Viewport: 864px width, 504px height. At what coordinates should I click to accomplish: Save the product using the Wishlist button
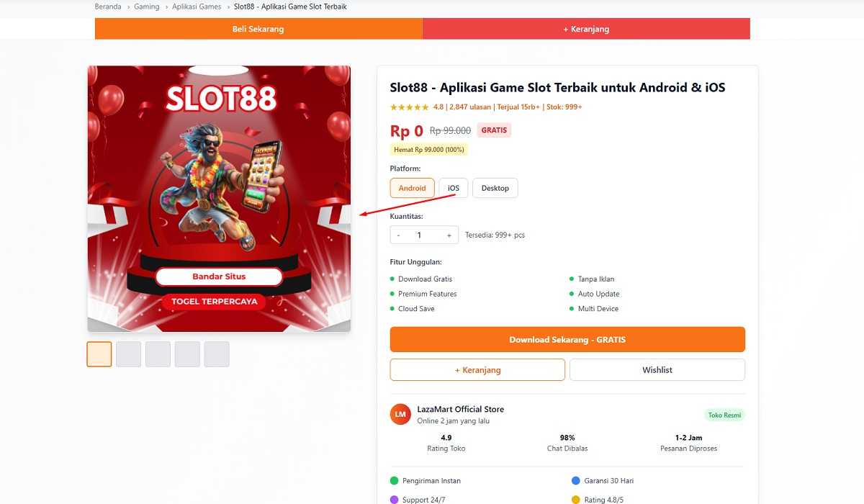tap(657, 370)
